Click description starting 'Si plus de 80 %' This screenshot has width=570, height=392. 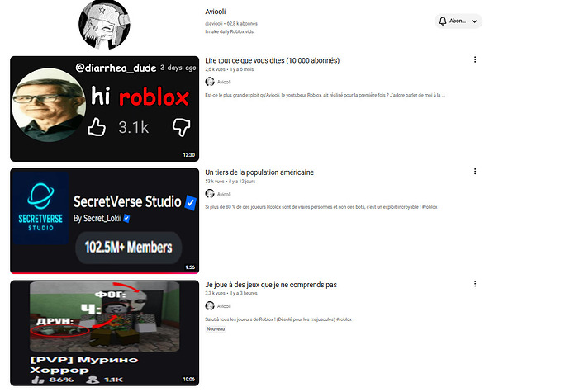point(321,207)
